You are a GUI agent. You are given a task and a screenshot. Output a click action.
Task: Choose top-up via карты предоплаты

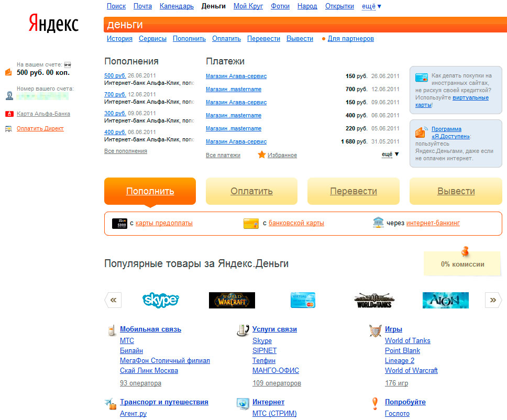coord(164,223)
